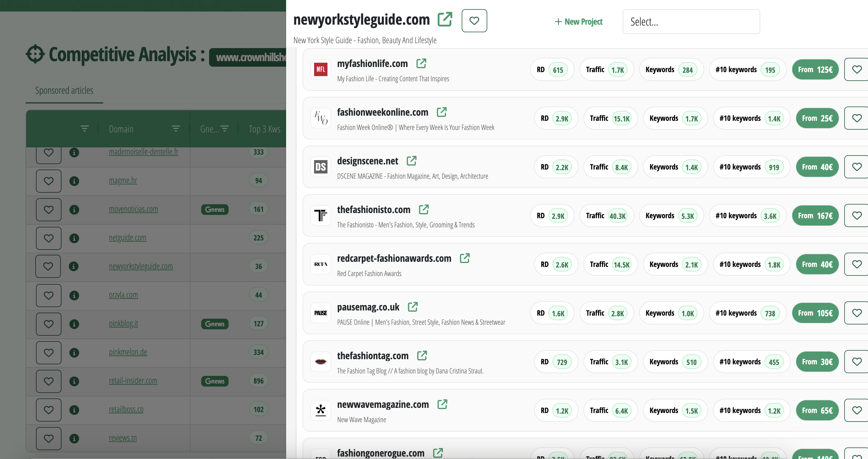Open external link icon for pausemag.co.uk
The height and width of the screenshot is (459, 868).
click(413, 307)
